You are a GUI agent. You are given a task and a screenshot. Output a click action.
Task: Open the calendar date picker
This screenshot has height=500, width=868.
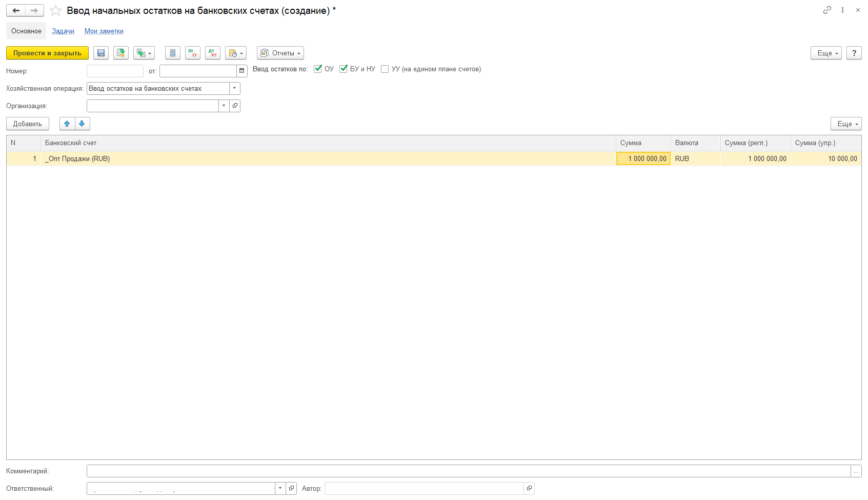click(242, 71)
